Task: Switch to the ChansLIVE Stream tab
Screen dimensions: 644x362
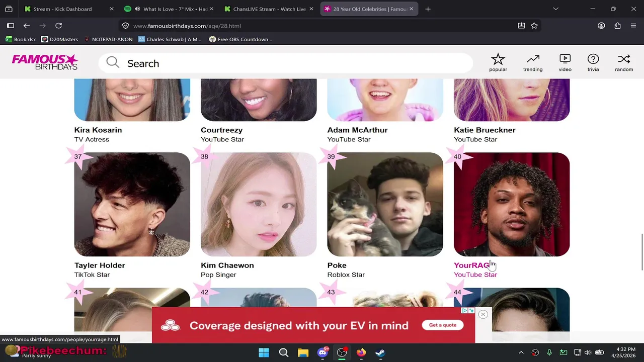Action: pyautogui.click(x=269, y=9)
